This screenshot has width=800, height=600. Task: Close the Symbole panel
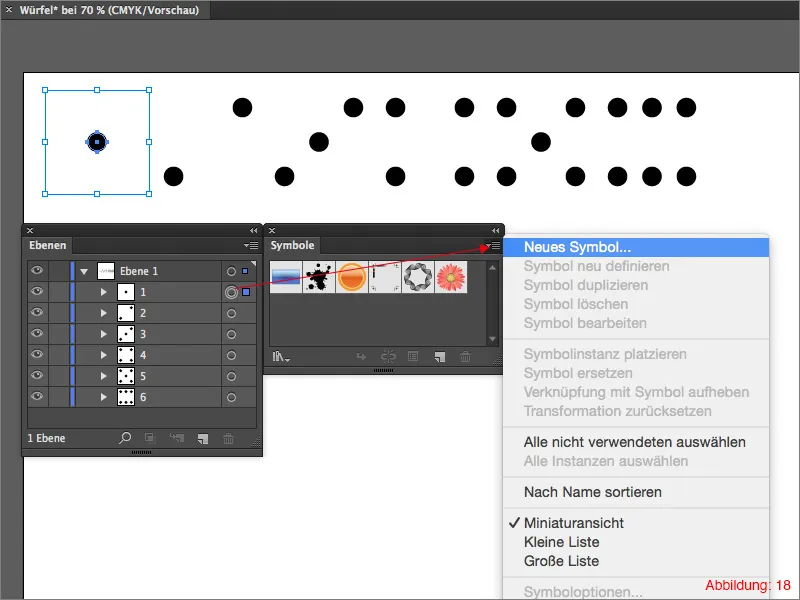[272, 231]
